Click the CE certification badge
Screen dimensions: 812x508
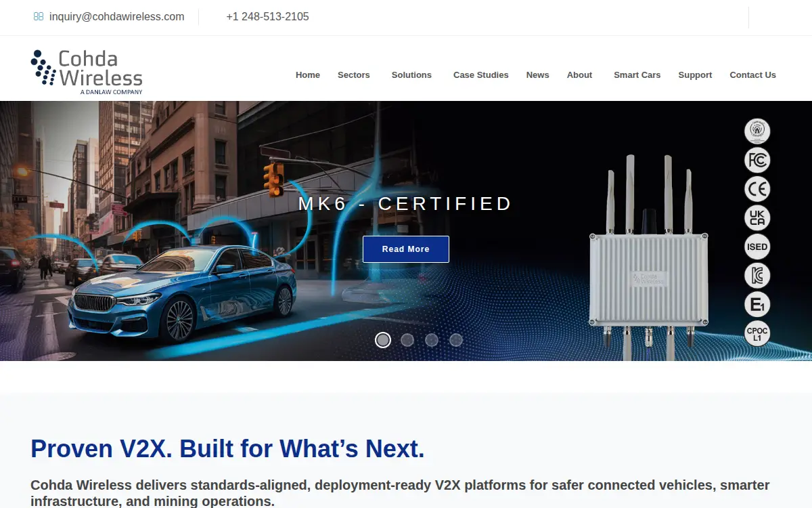point(757,189)
